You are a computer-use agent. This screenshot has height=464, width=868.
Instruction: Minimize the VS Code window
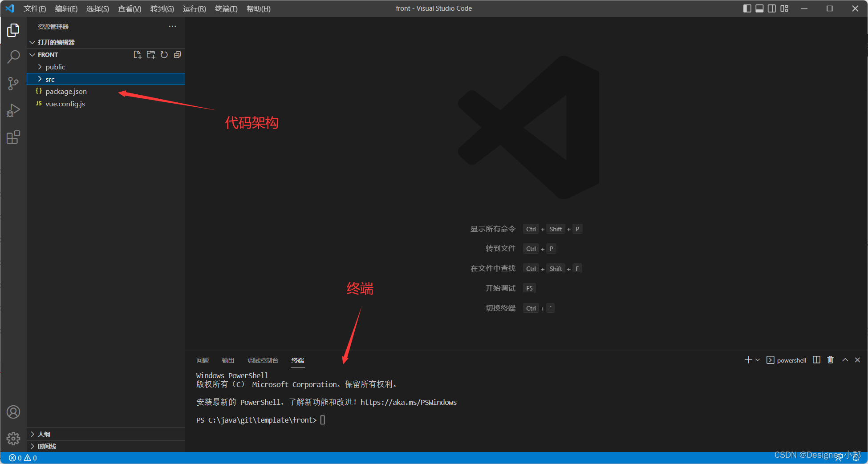pos(804,8)
